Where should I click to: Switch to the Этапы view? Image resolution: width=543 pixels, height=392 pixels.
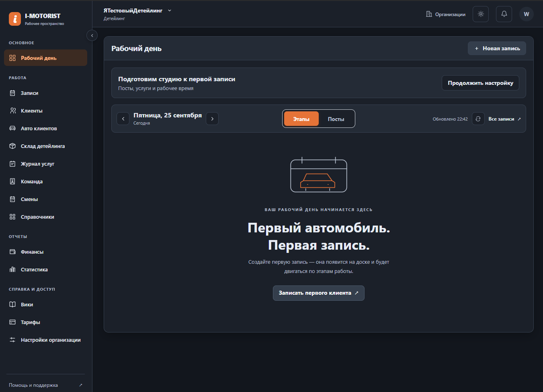[301, 119]
